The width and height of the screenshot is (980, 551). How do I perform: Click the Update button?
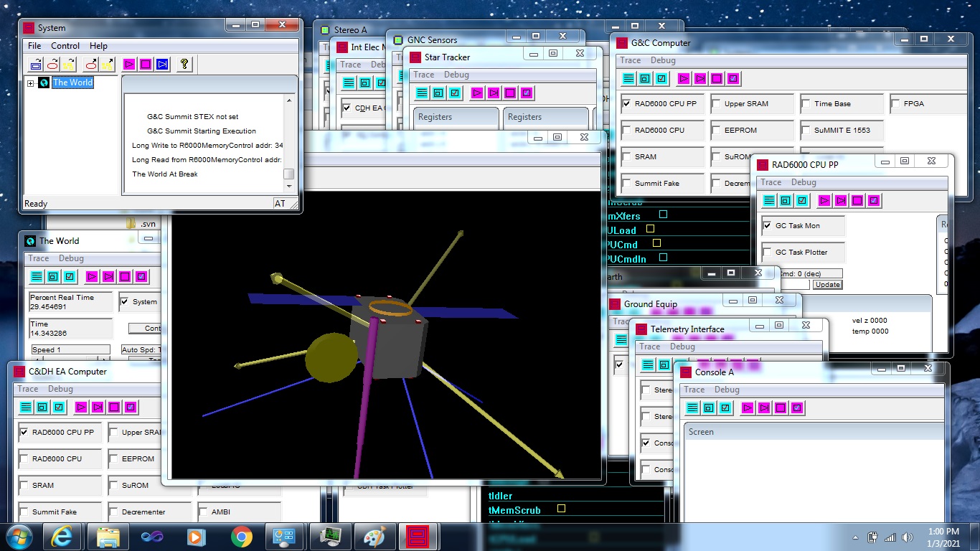pos(827,285)
